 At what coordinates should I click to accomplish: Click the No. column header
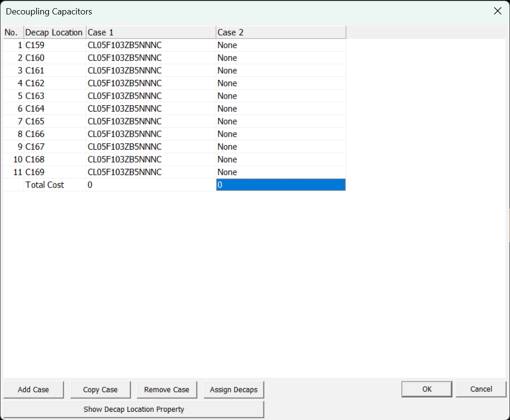pyautogui.click(x=13, y=32)
